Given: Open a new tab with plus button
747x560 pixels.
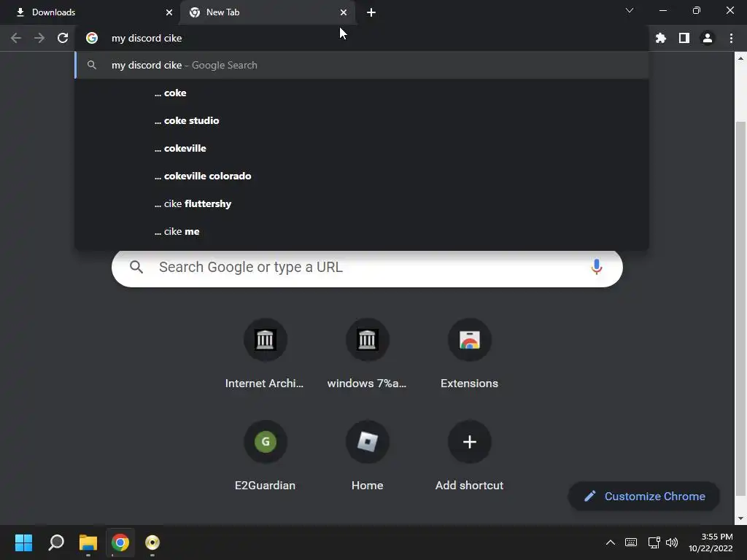Looking at the screenshot, I should click(371, 12).
